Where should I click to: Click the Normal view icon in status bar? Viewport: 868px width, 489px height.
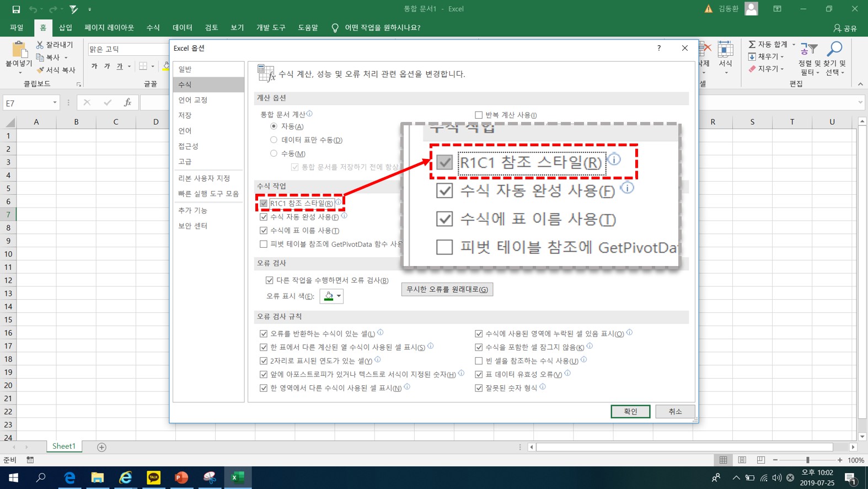[723, 460]
